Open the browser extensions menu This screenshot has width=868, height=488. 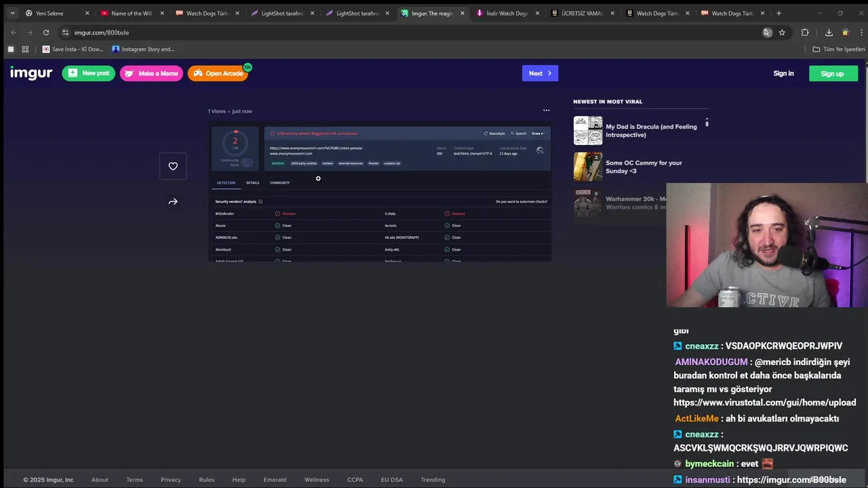(x=805, y=33)
